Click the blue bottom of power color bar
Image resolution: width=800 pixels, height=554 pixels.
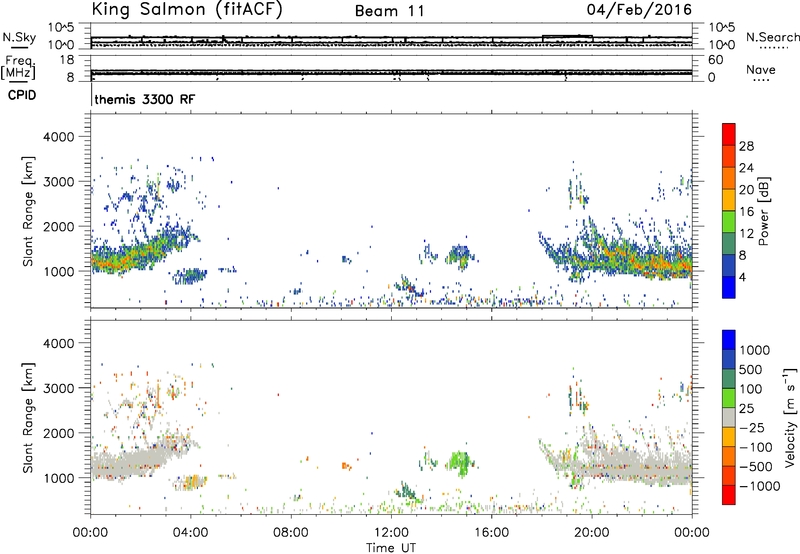pos(729,287)
